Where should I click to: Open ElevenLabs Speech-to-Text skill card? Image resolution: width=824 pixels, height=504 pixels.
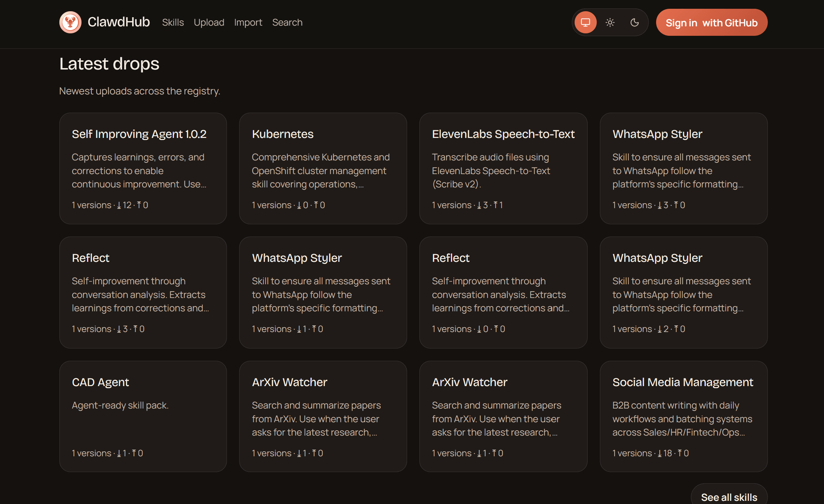point(503,168)
